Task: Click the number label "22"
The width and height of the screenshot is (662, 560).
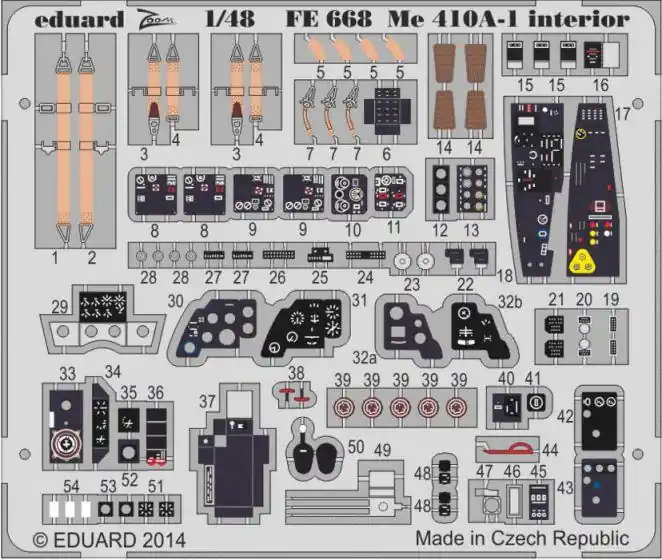Action: (465, 285)
